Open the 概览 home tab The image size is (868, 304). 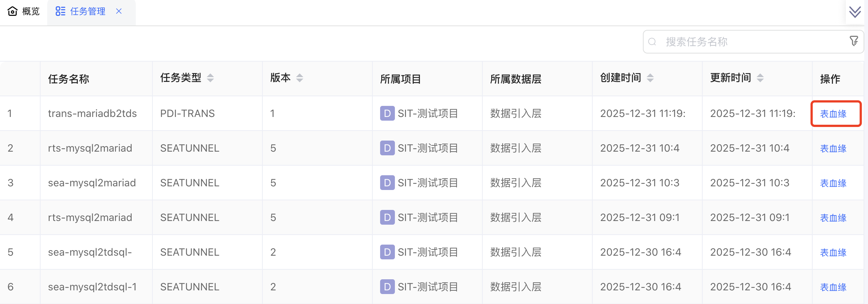24,11
